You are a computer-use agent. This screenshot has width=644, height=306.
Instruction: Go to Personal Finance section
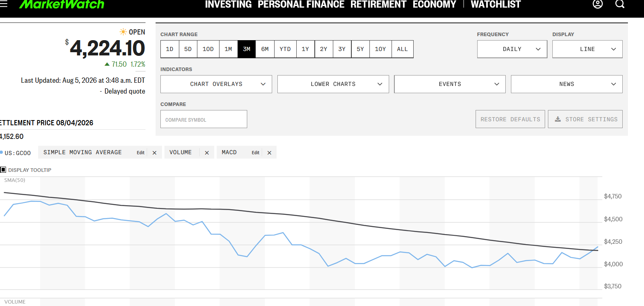[301, 4]
